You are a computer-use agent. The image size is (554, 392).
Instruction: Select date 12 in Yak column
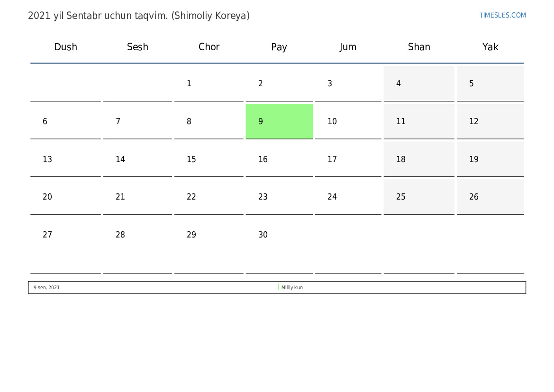pos(490,121)
